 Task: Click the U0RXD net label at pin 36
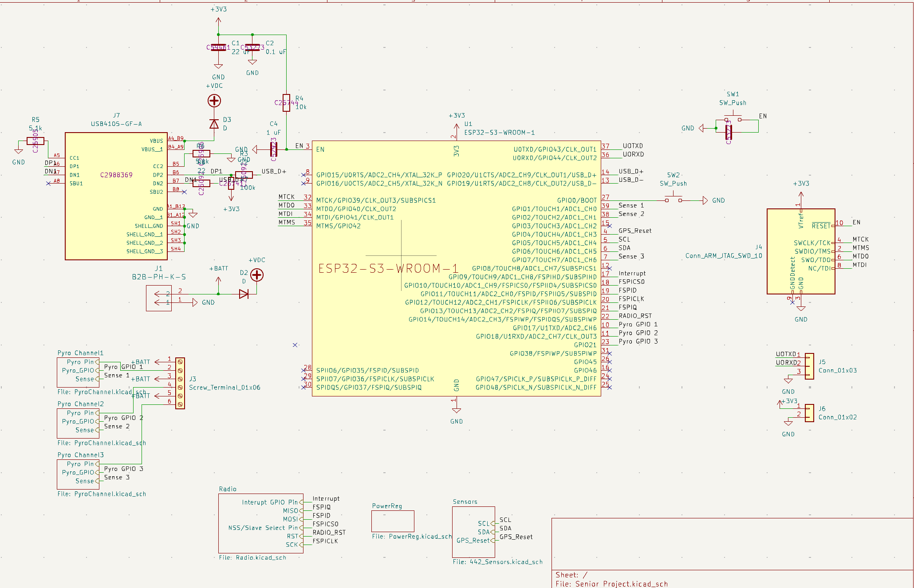pos(633,154)
